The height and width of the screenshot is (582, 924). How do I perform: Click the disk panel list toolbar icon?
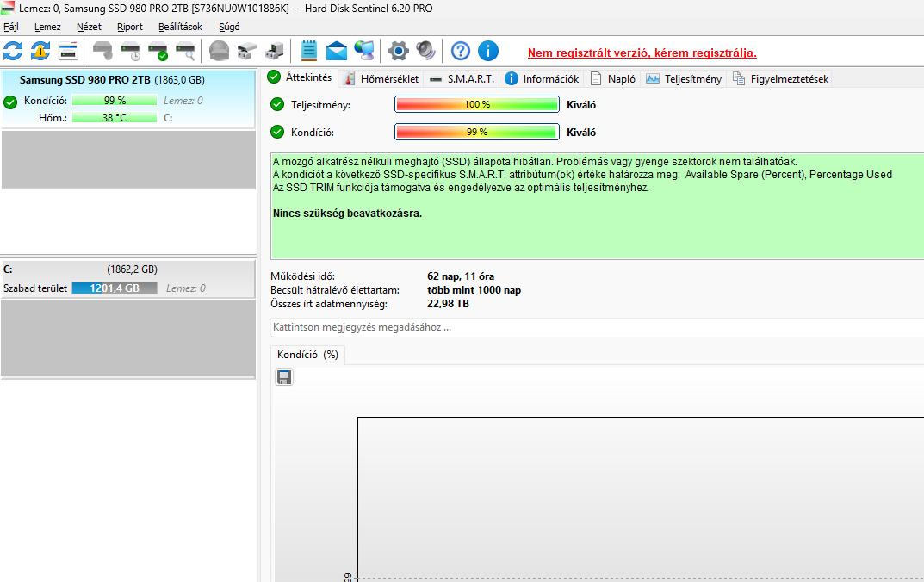68,52
